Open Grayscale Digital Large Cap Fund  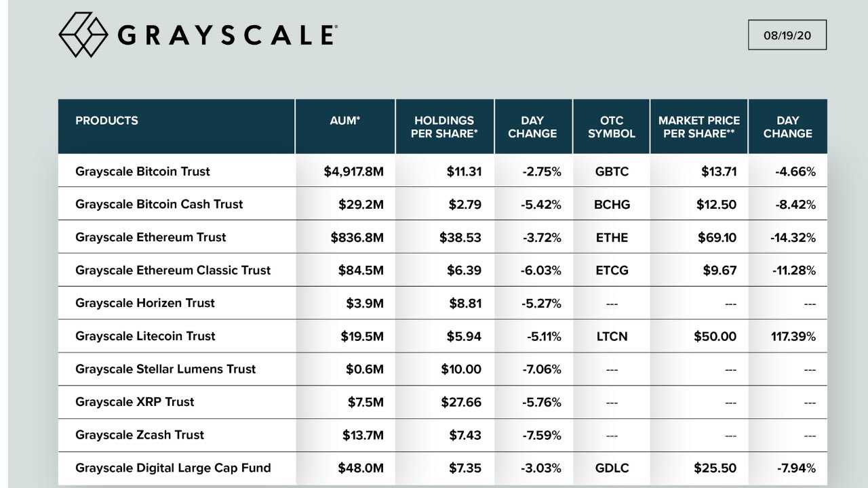pyautogui.click(x=173, y=468)
